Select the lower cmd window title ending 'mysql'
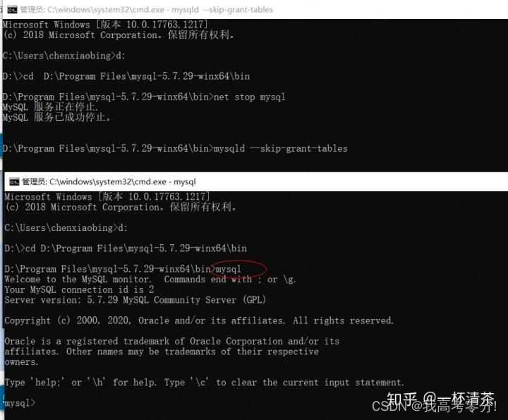 point(109,182)
